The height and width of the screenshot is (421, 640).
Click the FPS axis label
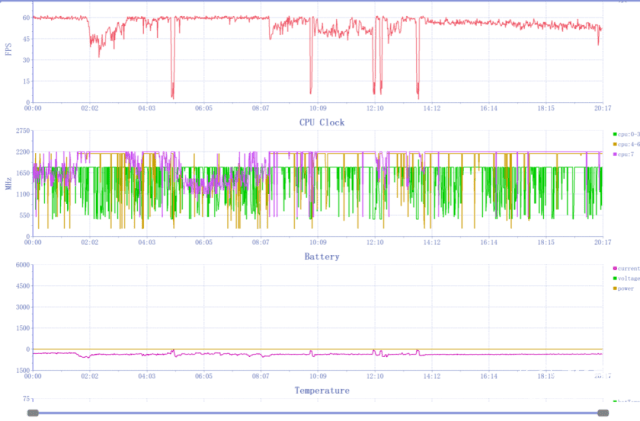9,48
